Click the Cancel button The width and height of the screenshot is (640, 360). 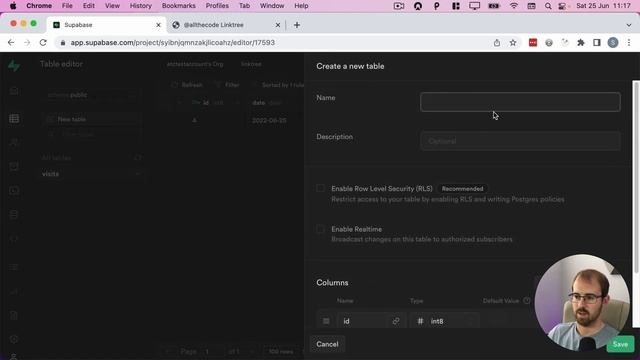pyautogui.click(x=327, y=344)
